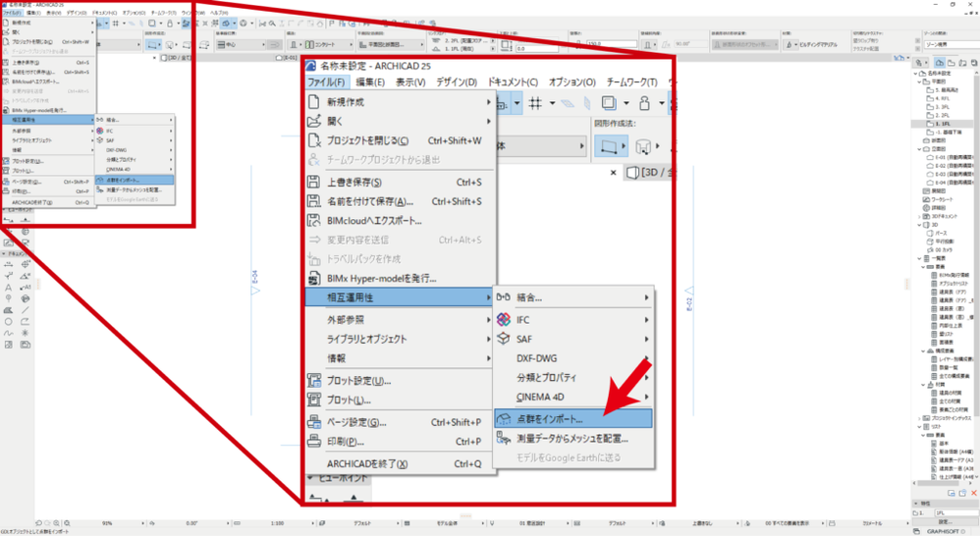This screenshot has width=980, height=536.
Task: Click the padlock icon in enlarged toolbar
Action: point(644,103)
